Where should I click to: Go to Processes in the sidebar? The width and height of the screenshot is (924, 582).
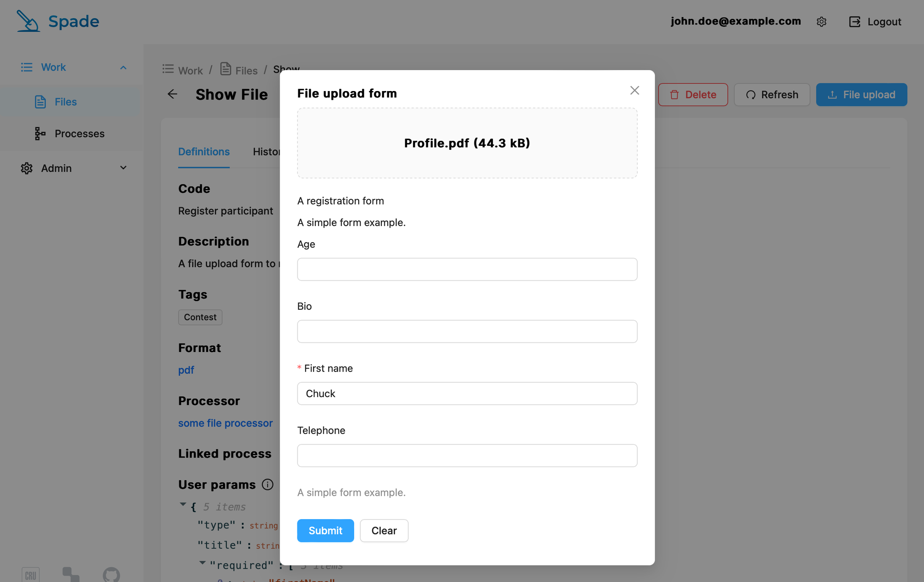point(79,134)
